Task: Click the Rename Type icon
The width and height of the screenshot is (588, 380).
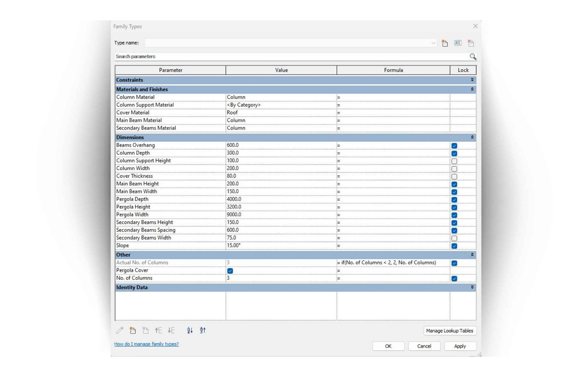Action: coord(458,43)
